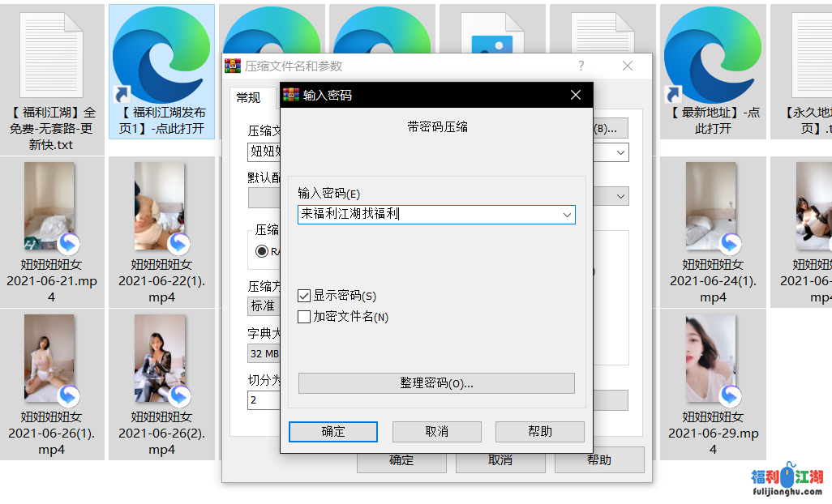
Task: Open video thumbnail dated 2021-06-21
Action: pyautogui.click(x=51, y=207)
